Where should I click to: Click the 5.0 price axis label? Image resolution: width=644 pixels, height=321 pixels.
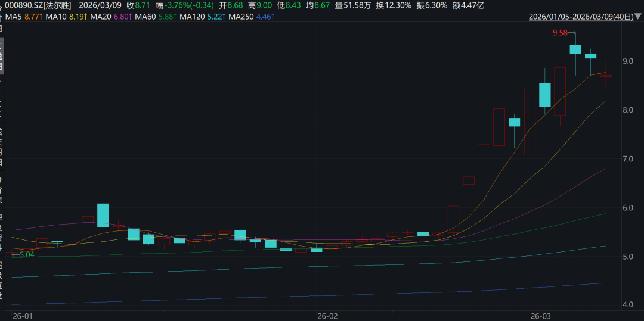coord(628,257)
